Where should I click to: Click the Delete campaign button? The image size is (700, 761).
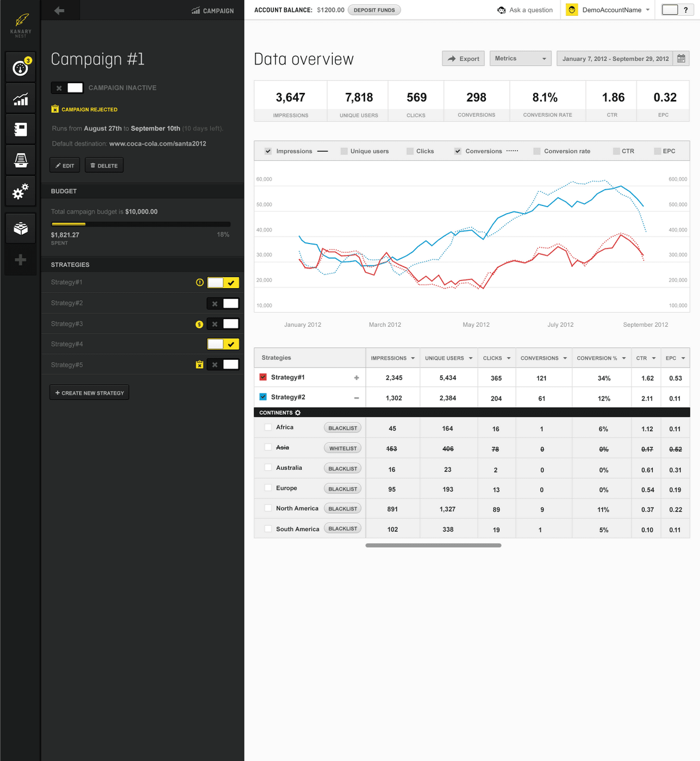coord(104,165)
